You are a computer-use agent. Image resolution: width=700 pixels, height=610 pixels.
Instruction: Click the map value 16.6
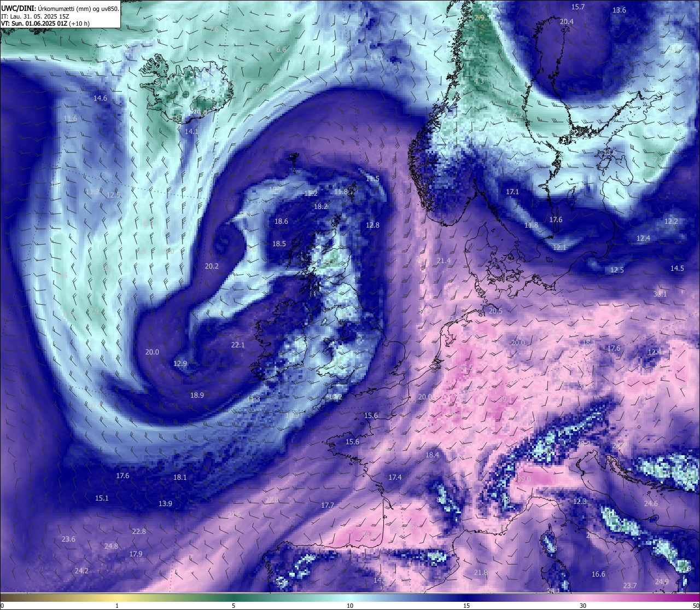tap(598, 574)
